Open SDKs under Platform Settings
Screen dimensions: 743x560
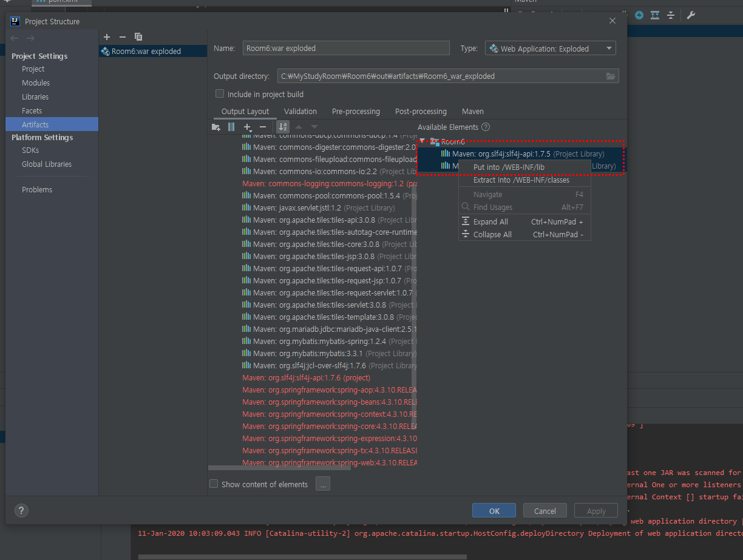pos(30,150)
